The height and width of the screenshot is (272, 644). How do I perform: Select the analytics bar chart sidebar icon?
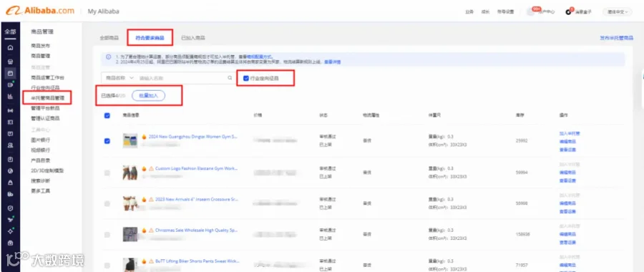(x=10, y=97)
